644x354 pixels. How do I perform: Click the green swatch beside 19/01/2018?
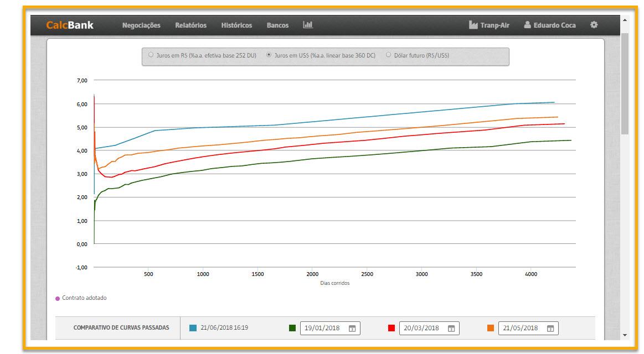292,328
